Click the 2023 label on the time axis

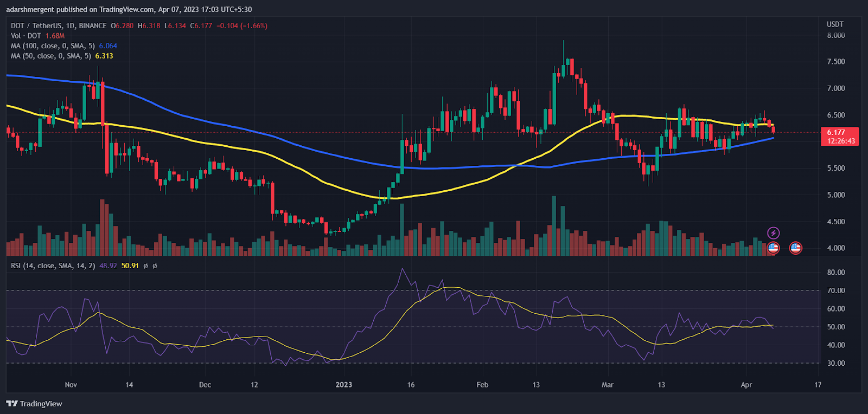[x=344, y=385]
